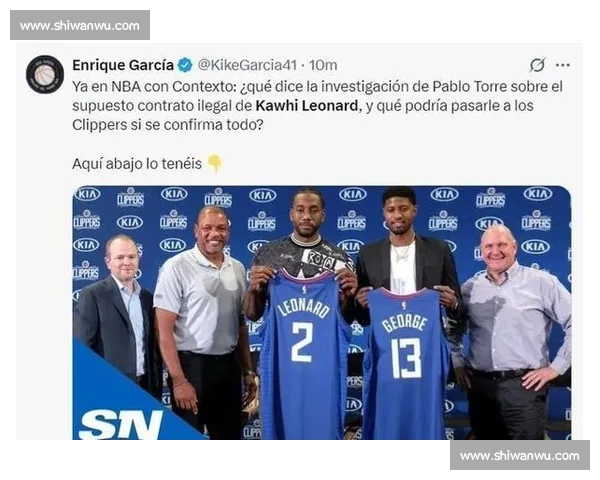Click the "Ya en NBA con Contexto" text

[152, 87]
